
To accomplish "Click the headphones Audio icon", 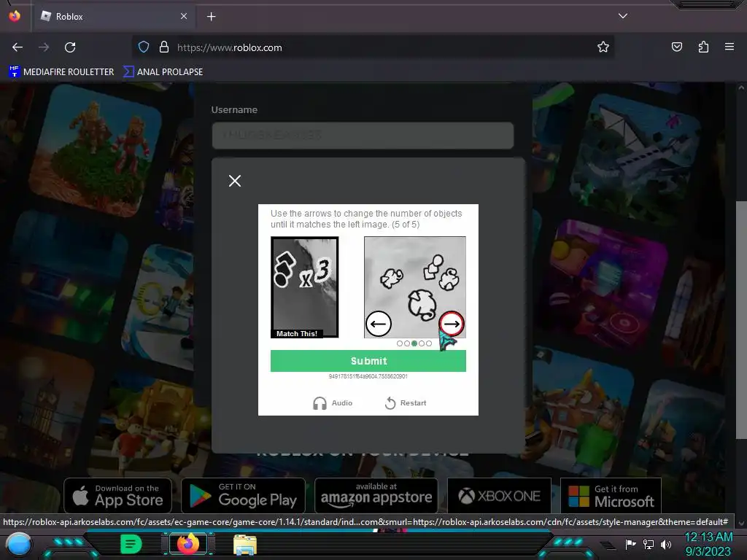I will [320, 403].
